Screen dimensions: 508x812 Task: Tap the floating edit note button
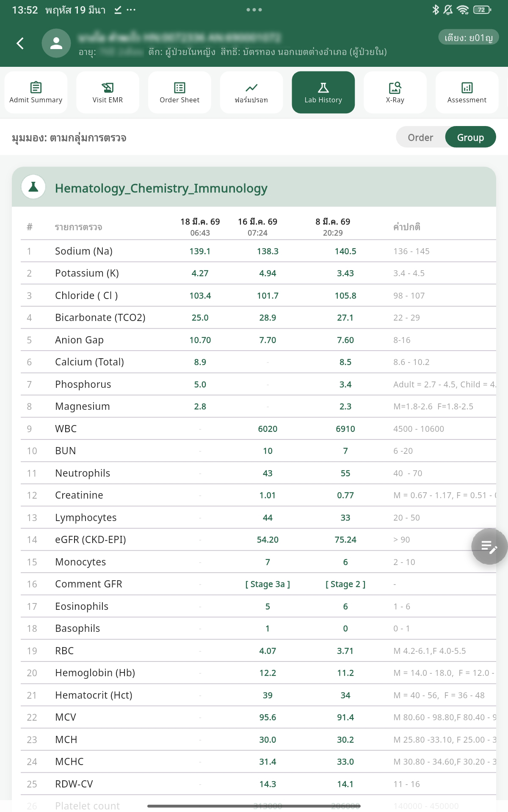pyautogui.click(x=489, y=546)
